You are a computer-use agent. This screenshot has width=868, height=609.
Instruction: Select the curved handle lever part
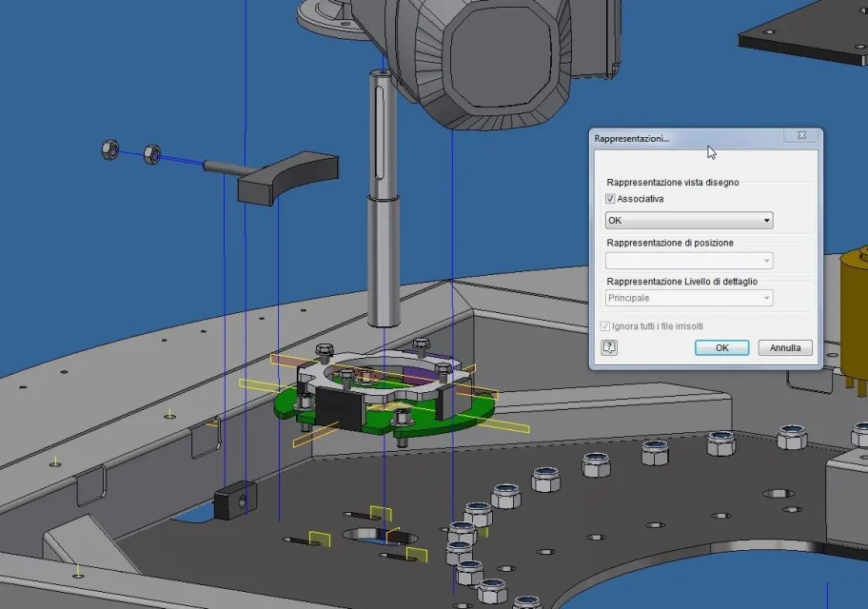pyautogui.click(x=289, y=178)
